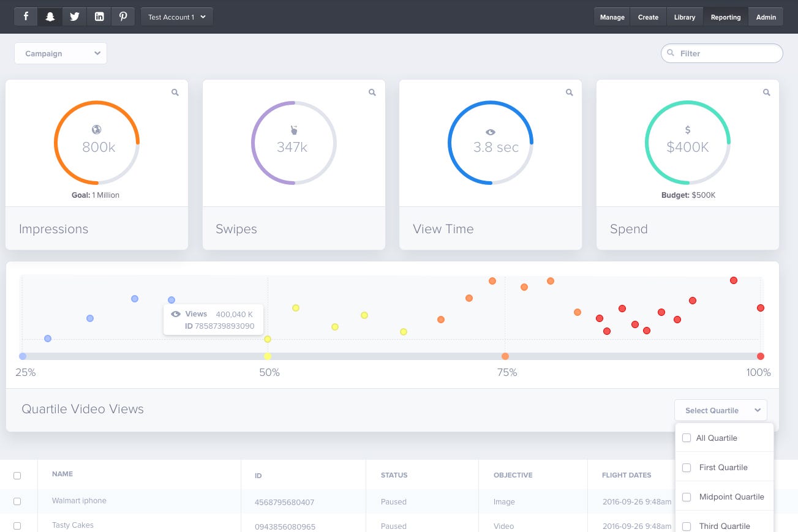The height and width of the screenshot is (532, 798).
Task: Click the eye icon above 3.8 sec
Action: [491, 132]
